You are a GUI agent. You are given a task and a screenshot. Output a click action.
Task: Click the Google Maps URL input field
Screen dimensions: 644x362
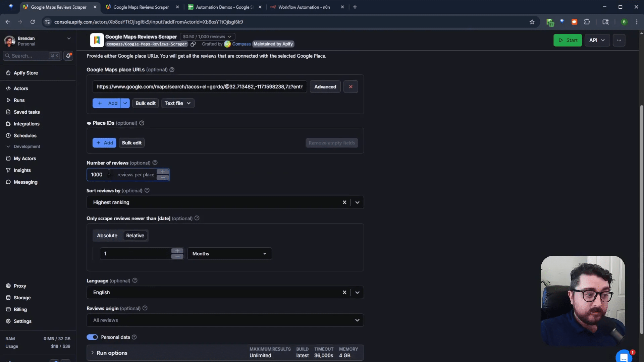[200, 86]
